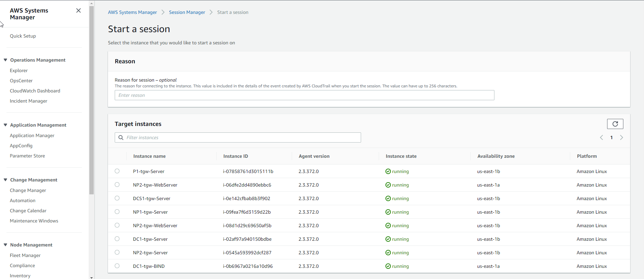Open CloudWatch Dashboard
This screenshot has width=644, height=279.
(35, 91)
